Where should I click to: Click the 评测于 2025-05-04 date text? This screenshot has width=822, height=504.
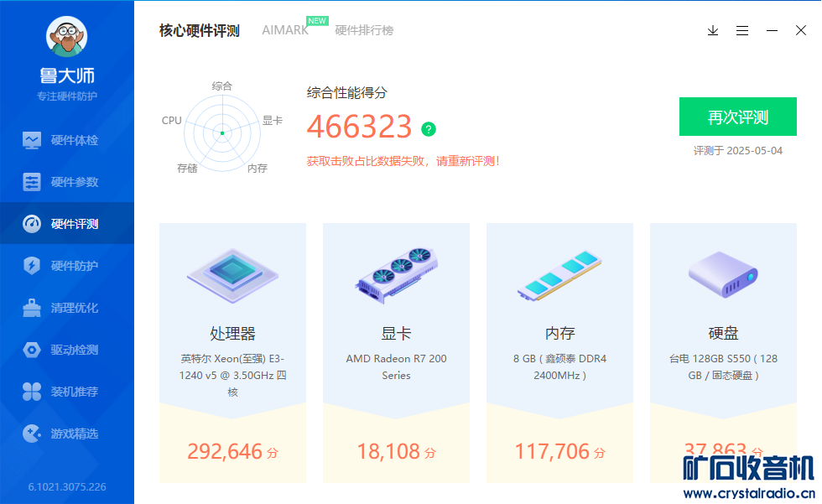pos(738,151)
